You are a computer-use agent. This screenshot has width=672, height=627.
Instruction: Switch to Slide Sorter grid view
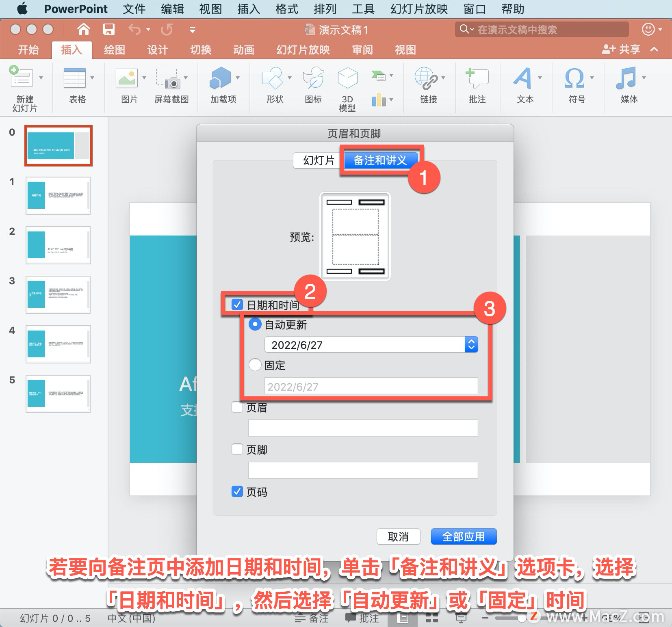click(431, 618)
